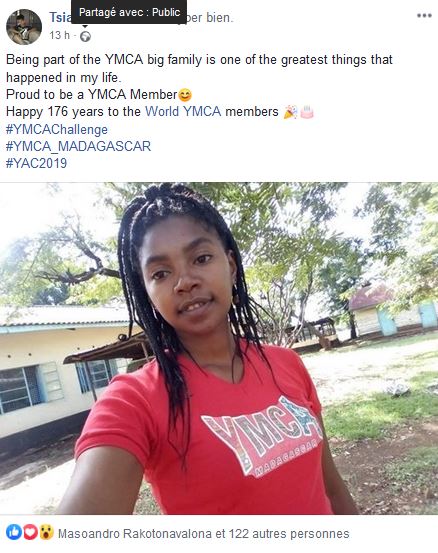Image resolution: width=438 pixels, height=553 pixels.
Task: Click the party popper emoji
Action: tap(290, 112)
